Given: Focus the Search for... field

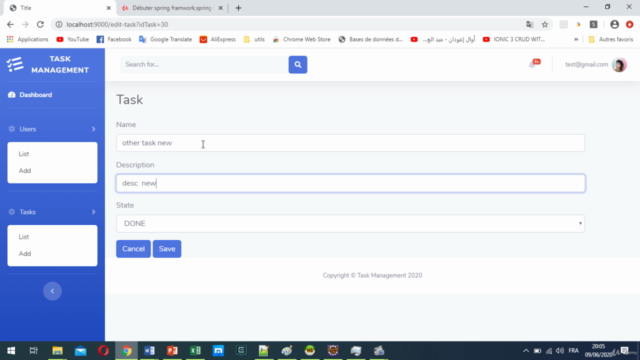Looking at the screenshot, I should [204, 64].
